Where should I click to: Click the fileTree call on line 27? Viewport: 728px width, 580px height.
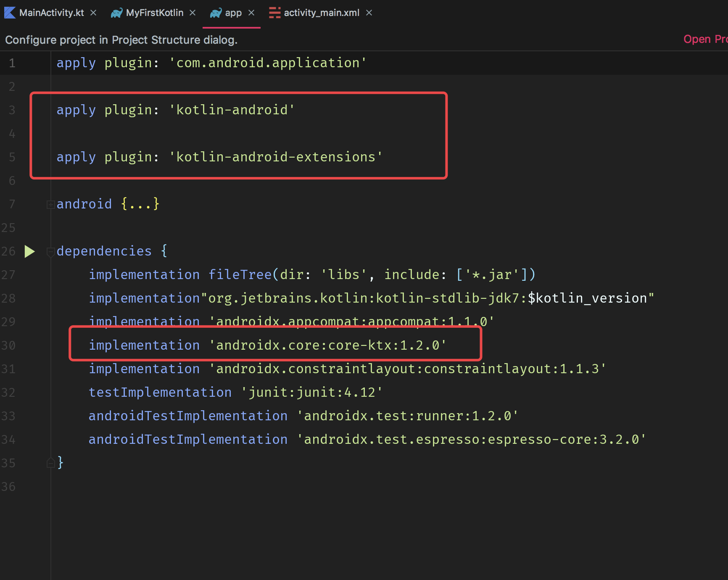240,274
